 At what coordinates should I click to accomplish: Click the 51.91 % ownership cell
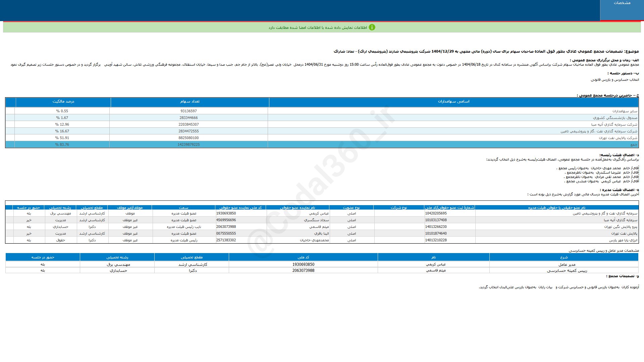click(62, 138)
